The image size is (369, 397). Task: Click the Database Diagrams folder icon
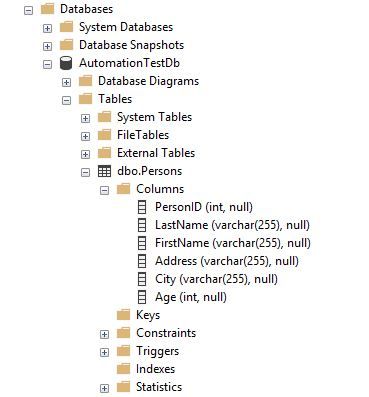coord(85,81)
